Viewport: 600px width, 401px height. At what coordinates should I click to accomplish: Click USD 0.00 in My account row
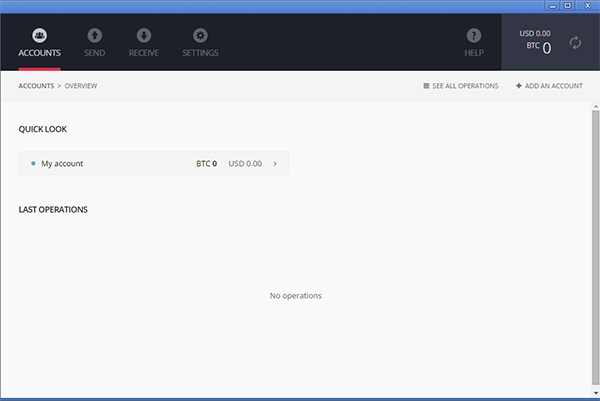click(245, 163)
